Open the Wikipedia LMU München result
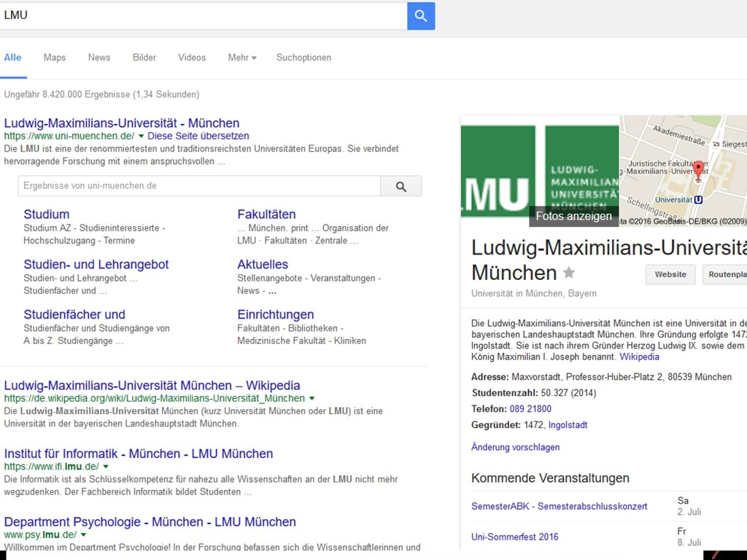The image size is (747, 560). pyautogui.click(x=152, y=385)
